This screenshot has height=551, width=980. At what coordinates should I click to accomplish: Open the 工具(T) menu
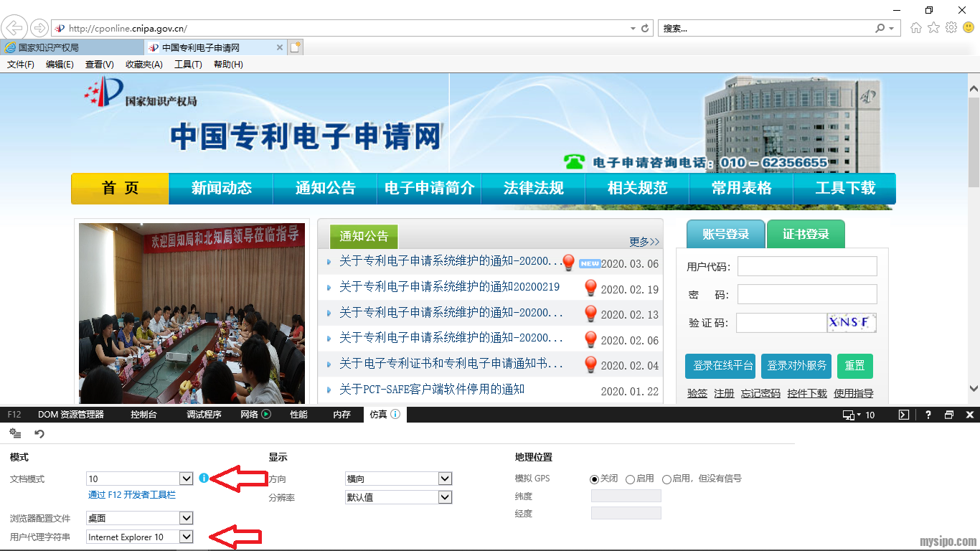(x=188, y=65)
